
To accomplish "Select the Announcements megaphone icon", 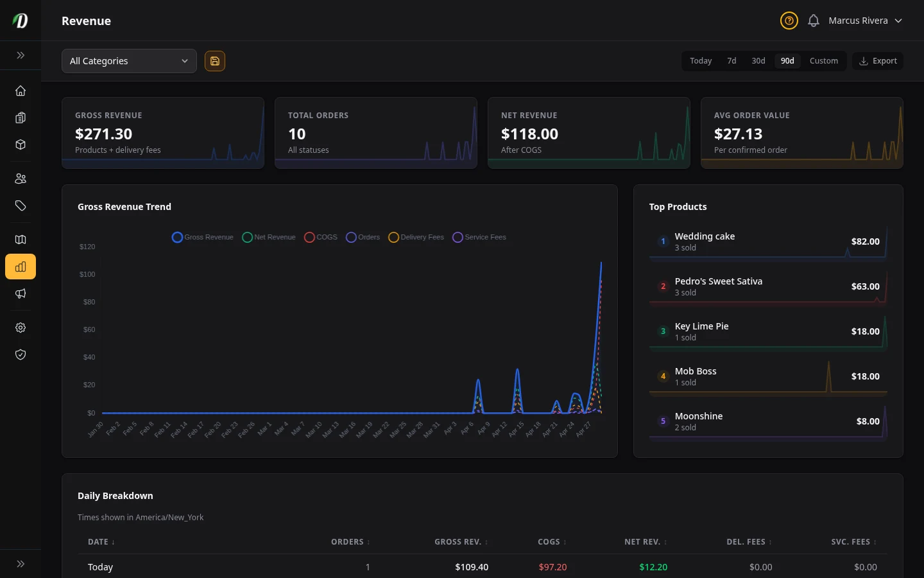I will (20, 293).
